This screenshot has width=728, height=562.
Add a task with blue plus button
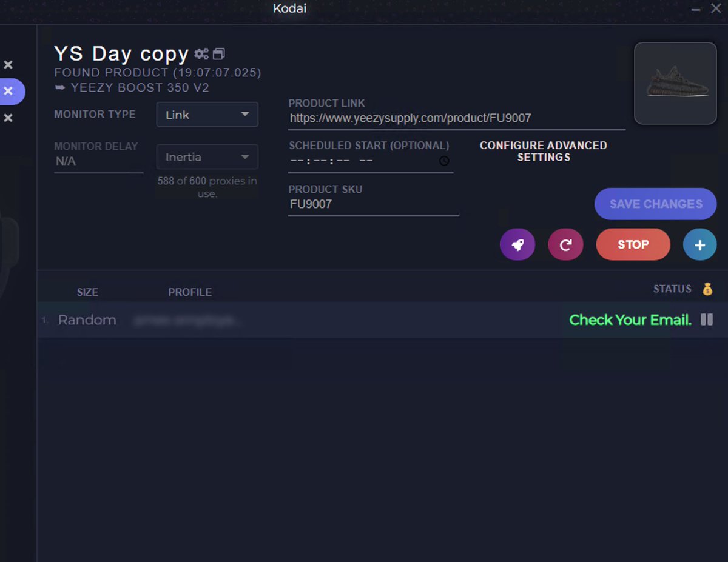coord(699,245)
